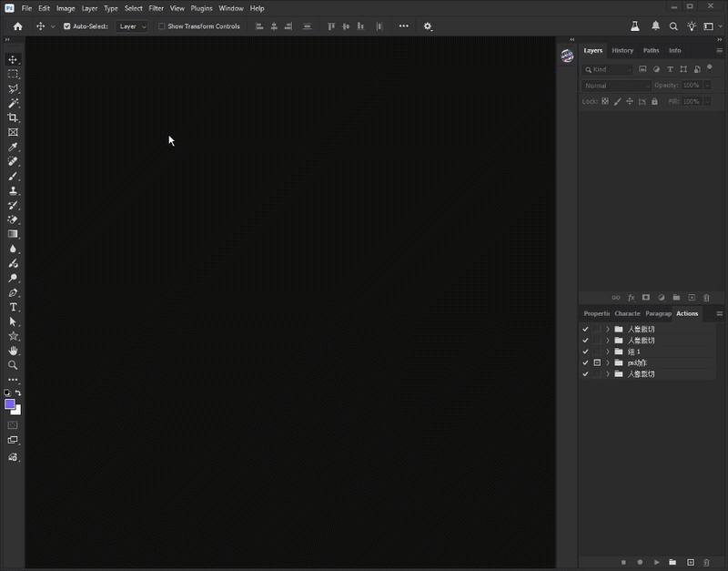The height and width of the screenshot is (571, 728).
Task: Open the Opacity slider dropdown arrow
Action: [707, 86]
